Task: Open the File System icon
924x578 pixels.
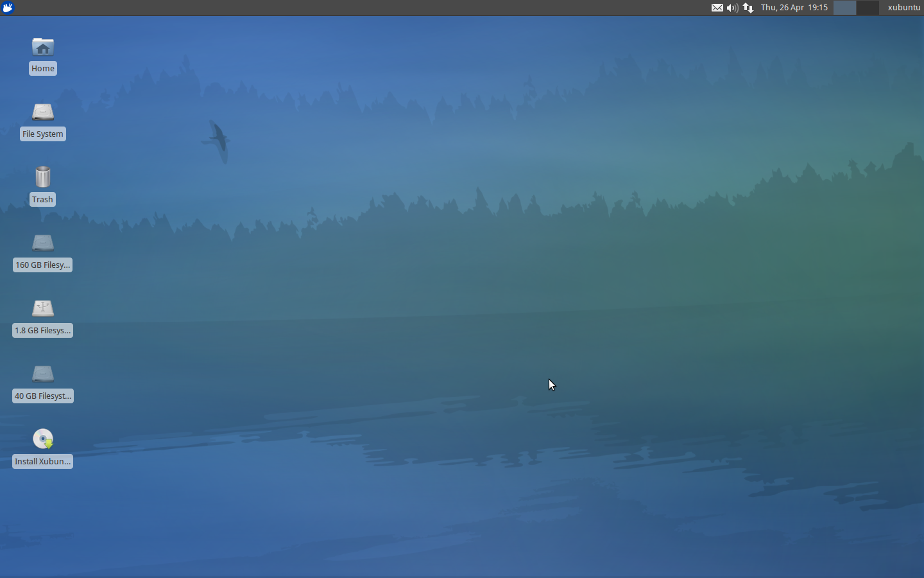Action: 42,112
